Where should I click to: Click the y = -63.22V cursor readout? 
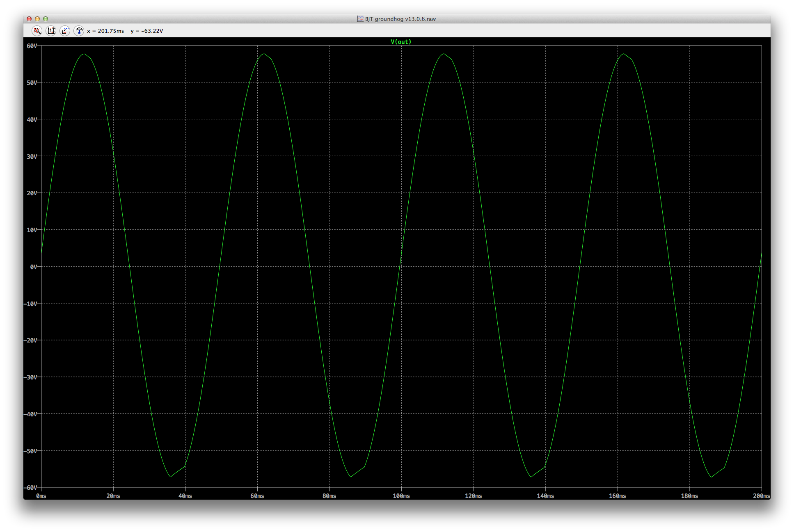point(147,31)
